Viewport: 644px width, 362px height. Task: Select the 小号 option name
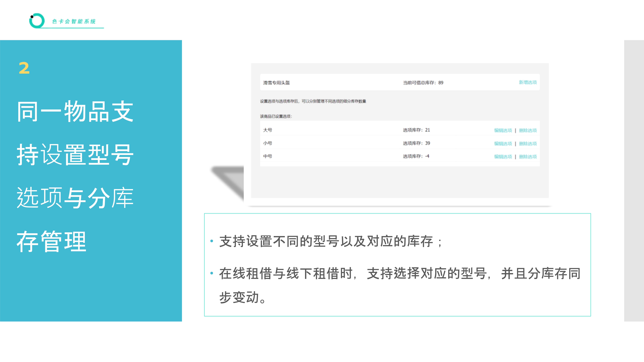(x=267, y=143)
